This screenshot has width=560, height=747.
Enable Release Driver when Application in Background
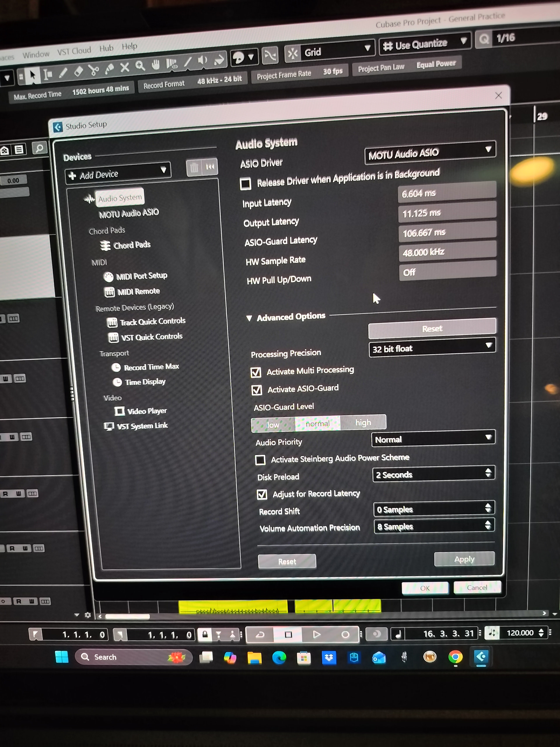tap(245, 184)
